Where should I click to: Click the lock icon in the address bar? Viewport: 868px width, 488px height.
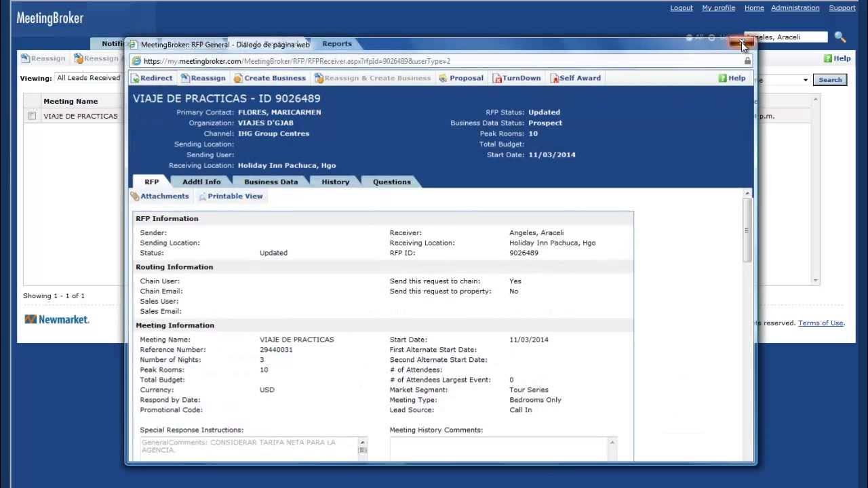click(747, 61)
